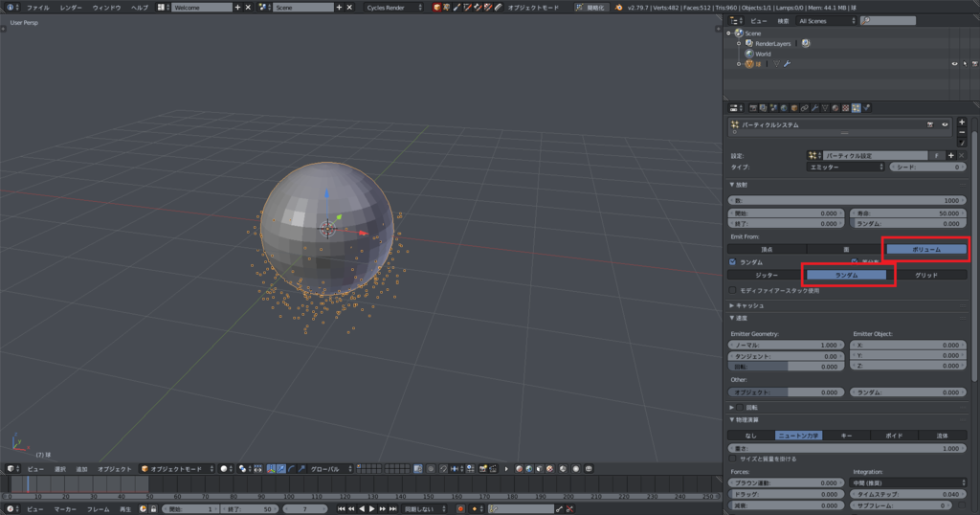Open ヘルプ menu

tap(140, 8)
